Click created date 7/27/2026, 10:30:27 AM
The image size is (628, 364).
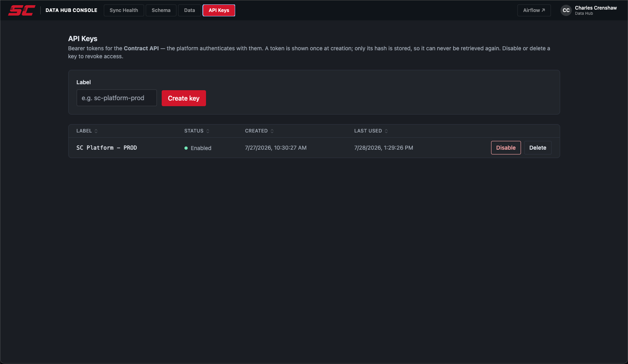(276, 148)
